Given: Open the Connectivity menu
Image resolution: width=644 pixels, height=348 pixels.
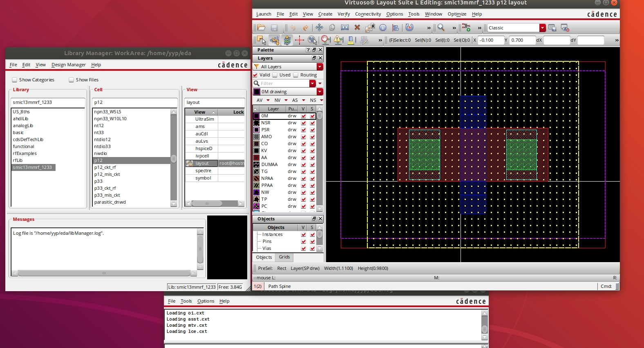Looking at the screenshot, I should tap(368, 14).
